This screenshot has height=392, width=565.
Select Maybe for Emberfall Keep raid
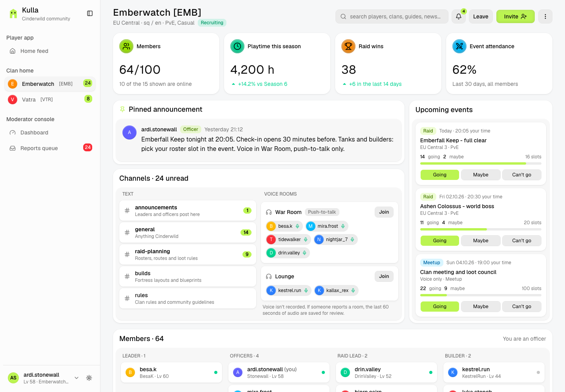481,175
